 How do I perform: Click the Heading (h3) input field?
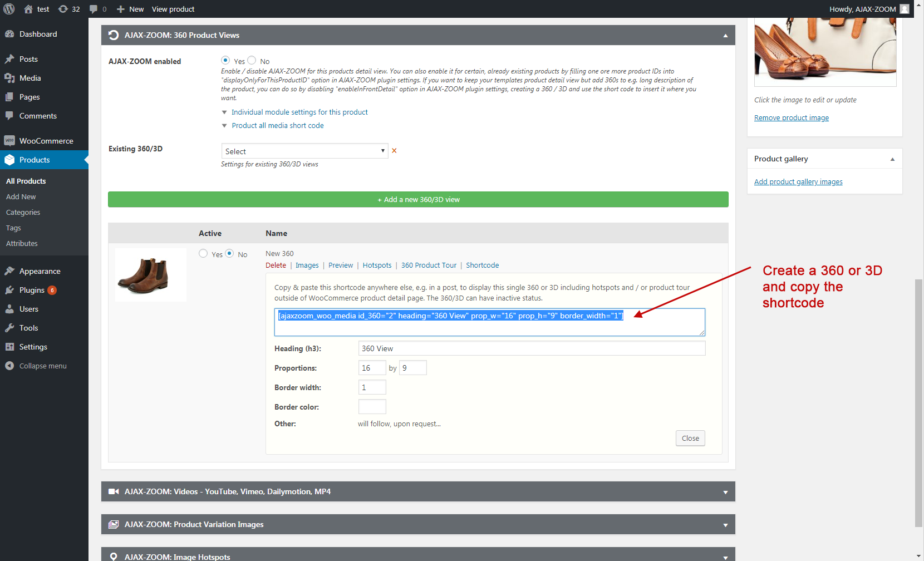coord(532,348)
